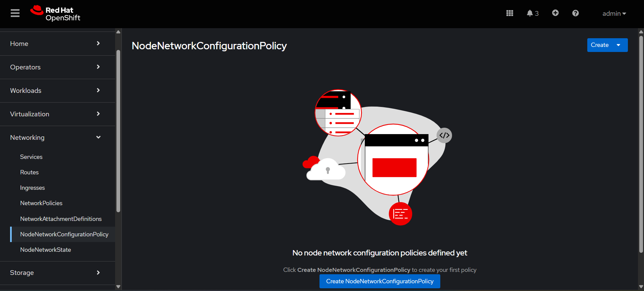
Task: Expand the Storage navigation section
Action: [x=55, y=273]
